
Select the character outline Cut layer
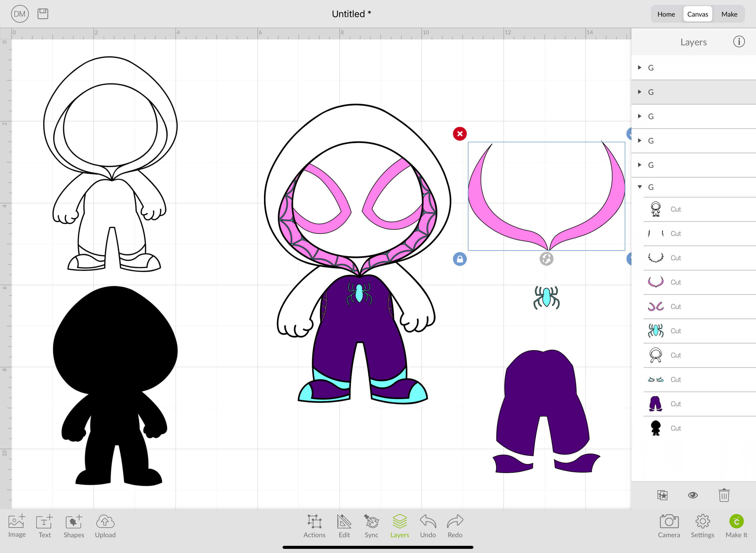pos(699,209)
